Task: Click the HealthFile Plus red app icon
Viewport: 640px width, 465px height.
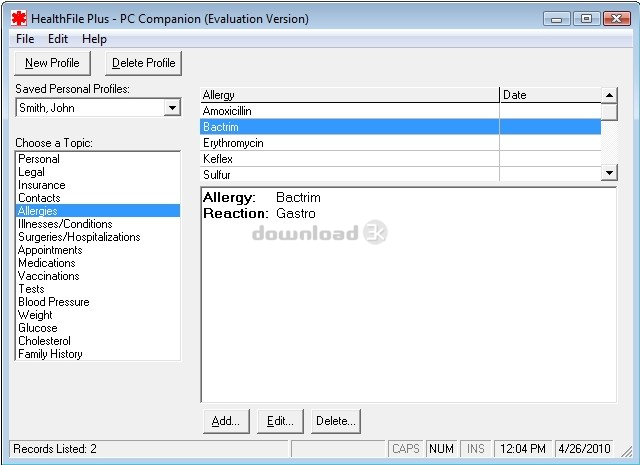Action: (18, 18)
